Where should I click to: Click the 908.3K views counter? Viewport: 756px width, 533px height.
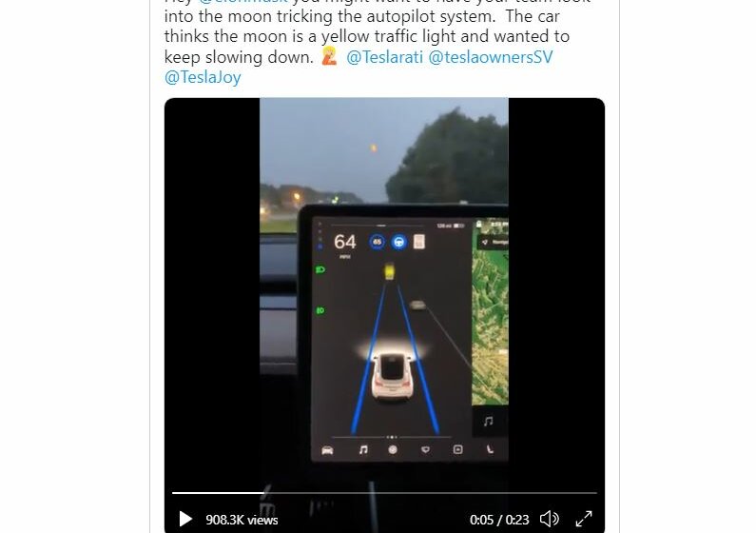242,520
